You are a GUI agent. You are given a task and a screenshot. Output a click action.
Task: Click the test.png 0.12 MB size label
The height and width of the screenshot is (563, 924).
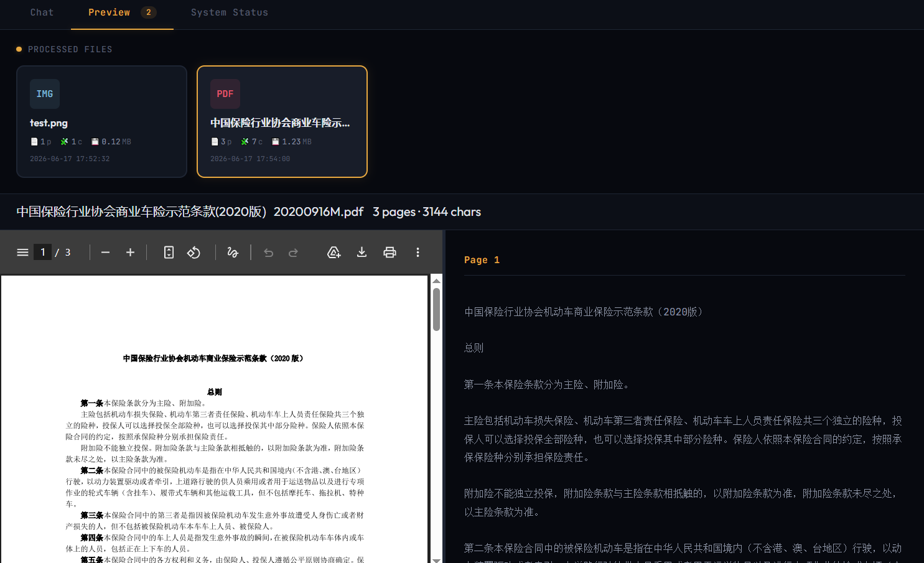click(111, 142)
